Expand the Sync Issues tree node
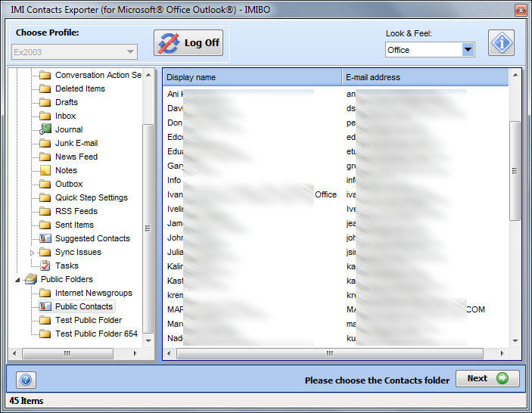Viewport: 532px width, 413px height. coord(33,253)
